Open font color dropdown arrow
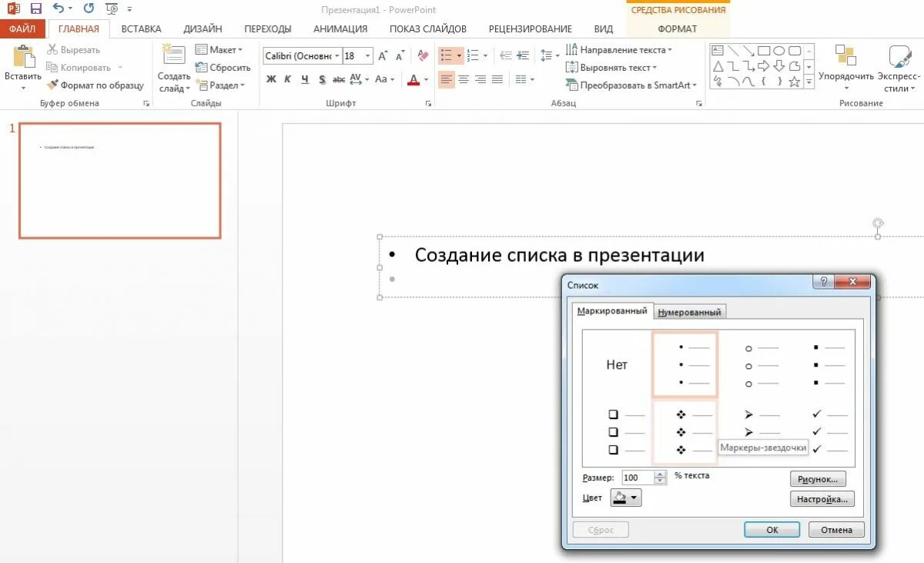The width and height of the screenshot is (924, 563). [425, 79]
